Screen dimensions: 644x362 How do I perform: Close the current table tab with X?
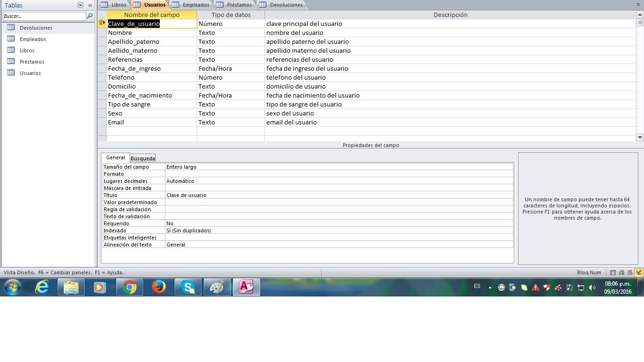pos(638,5)
